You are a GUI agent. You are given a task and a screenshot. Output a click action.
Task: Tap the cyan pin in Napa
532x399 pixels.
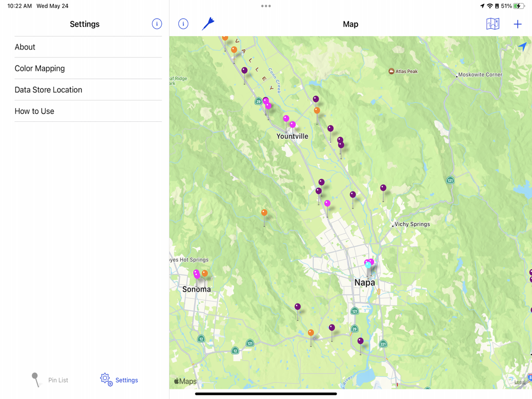(368, 265)
